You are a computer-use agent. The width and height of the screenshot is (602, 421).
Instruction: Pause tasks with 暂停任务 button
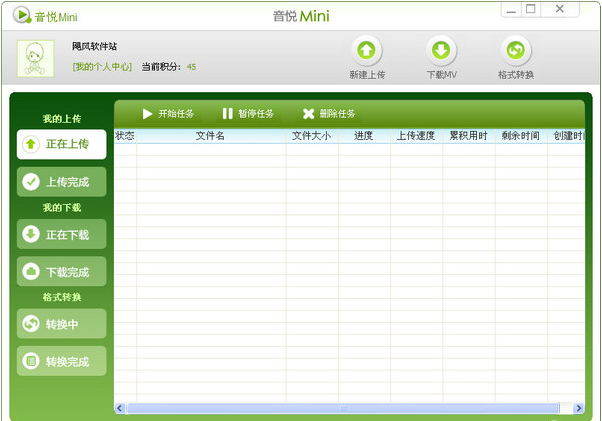pyautogui.click(x=248, y=114)
